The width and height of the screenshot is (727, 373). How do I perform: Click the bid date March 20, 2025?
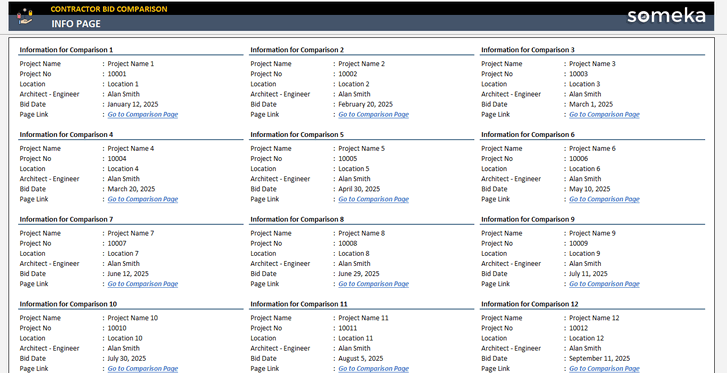click(x=131, y=189)
